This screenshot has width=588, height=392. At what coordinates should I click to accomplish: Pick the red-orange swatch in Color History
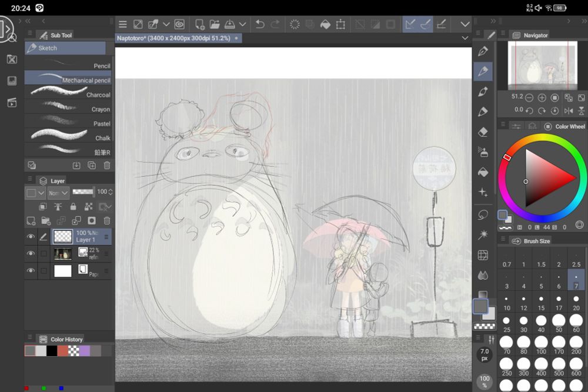click(x=63, y=351)
